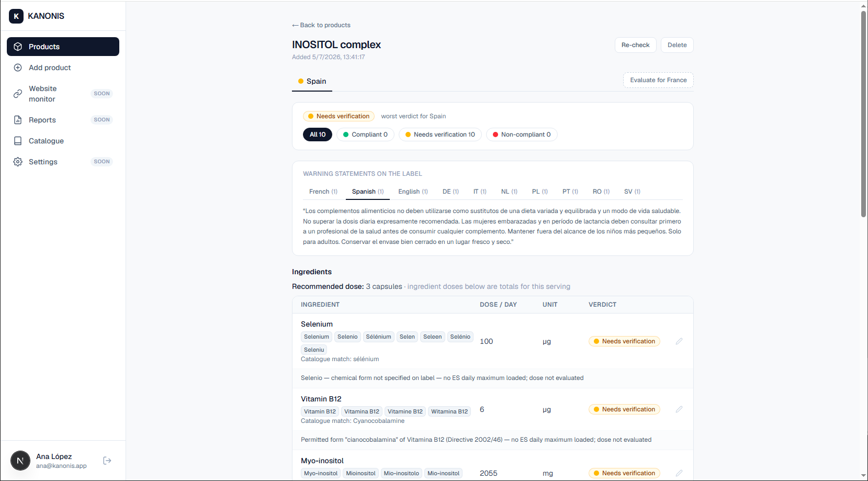868x481 pixels.
Task: Filter by All 10 verdicts
Action: pos(318,135)
